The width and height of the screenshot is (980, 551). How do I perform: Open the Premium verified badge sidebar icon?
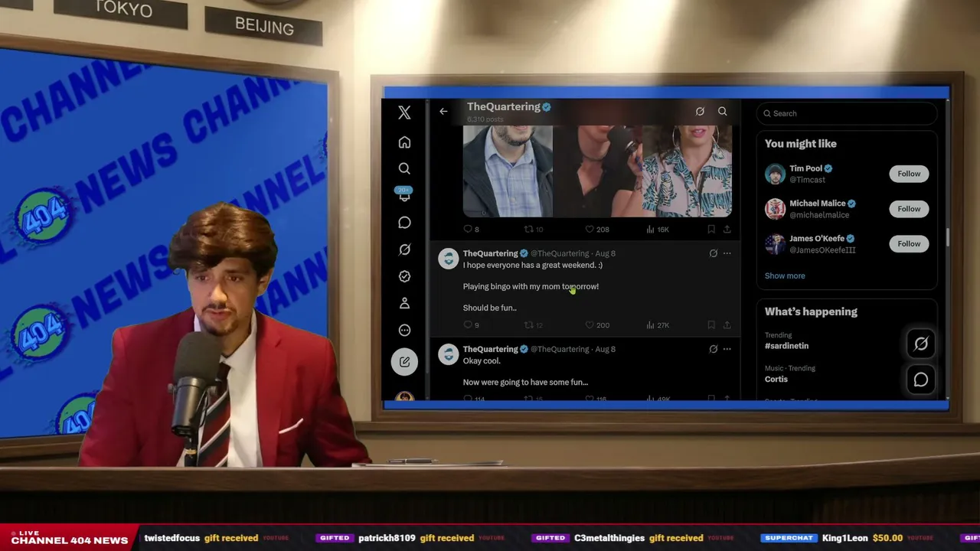click(x=404, y=276)
